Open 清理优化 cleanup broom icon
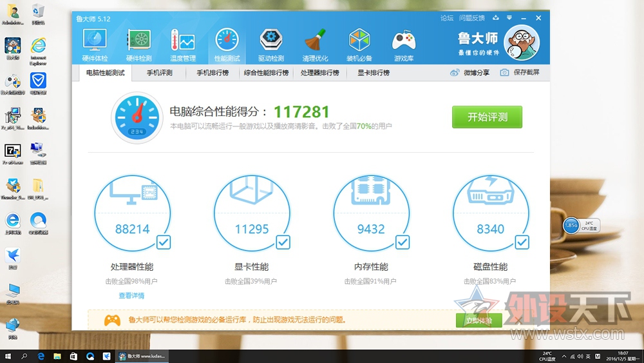644x363 pixels. 315,46
